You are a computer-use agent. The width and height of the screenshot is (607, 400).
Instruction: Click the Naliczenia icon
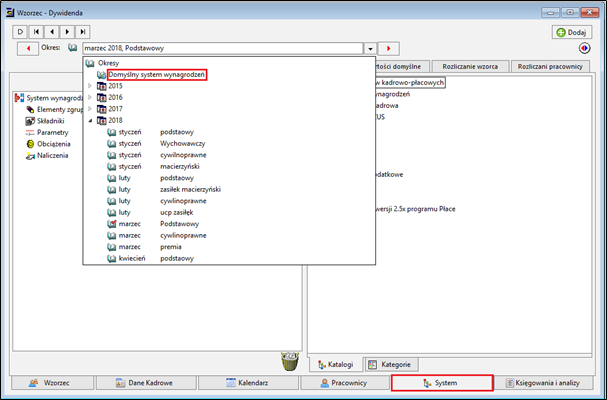[x=30, y=156]
